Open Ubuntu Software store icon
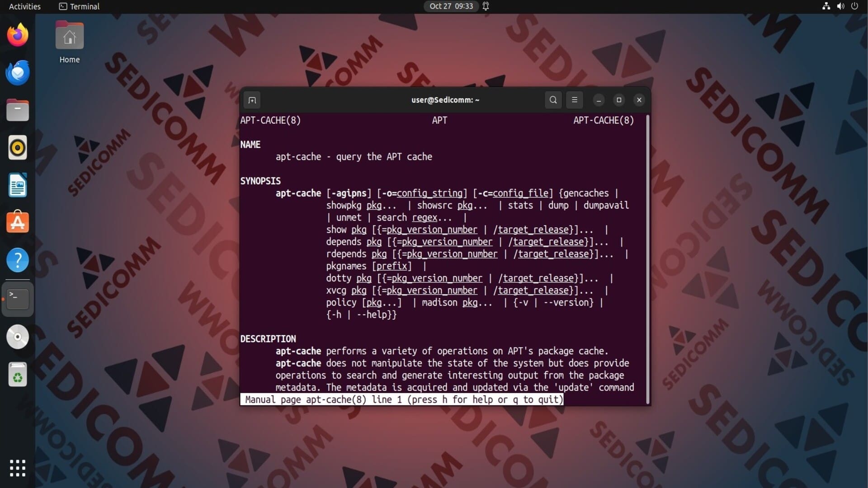Image resolution: width=868 pixels, height=488 pixels. pyautogui.click(x=18, y=222)
